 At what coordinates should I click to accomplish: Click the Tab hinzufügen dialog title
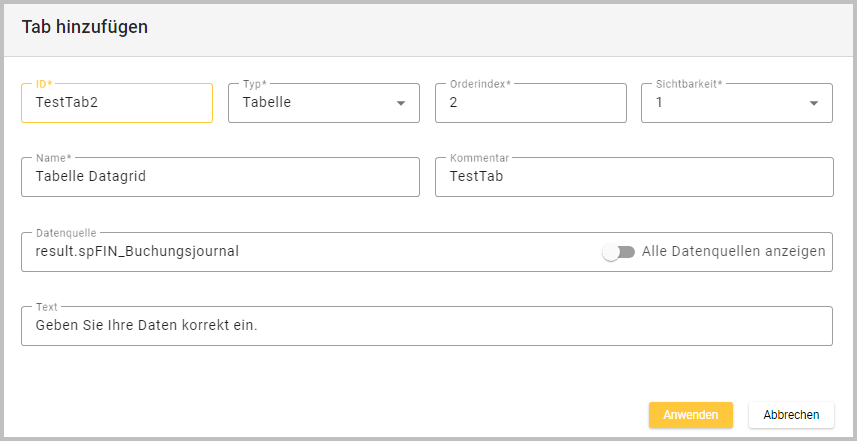pos(85,28)
